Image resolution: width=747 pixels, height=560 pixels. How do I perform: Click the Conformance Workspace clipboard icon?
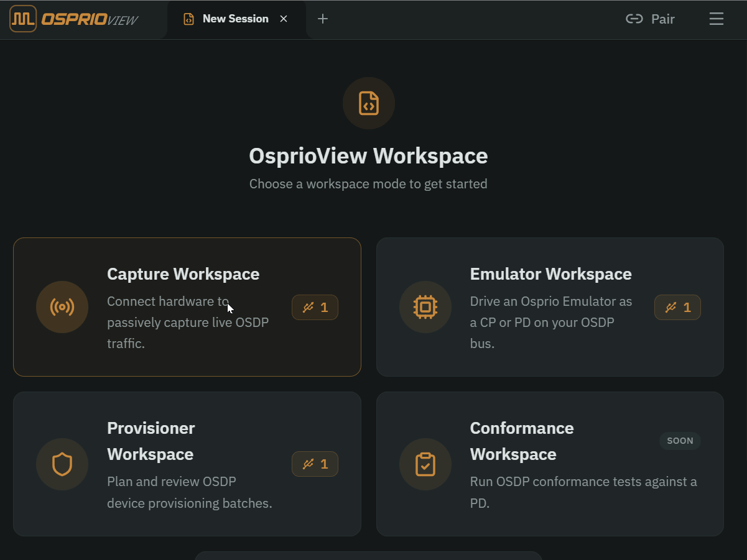425,464
